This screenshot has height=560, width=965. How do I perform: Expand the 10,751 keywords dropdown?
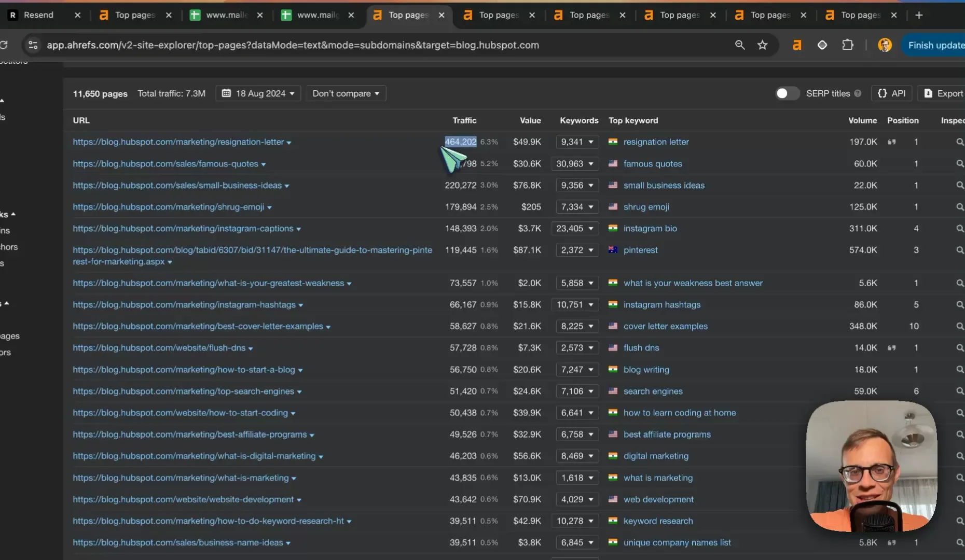tap(574, 305)
